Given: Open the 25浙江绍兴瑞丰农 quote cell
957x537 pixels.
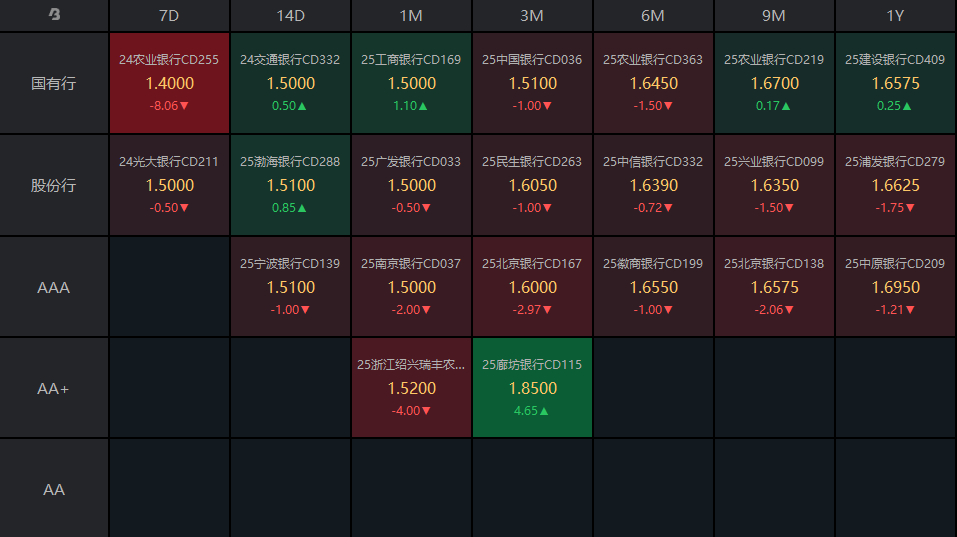Looking at the screenshot, I should pyautogui.click(x=411, y=388).
